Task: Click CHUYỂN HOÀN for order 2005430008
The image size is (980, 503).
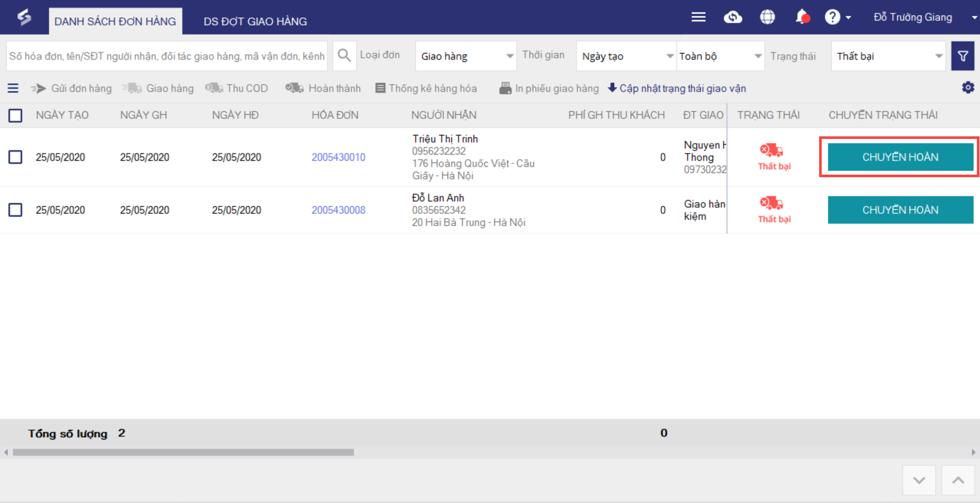Action: (x=900, y=210)
